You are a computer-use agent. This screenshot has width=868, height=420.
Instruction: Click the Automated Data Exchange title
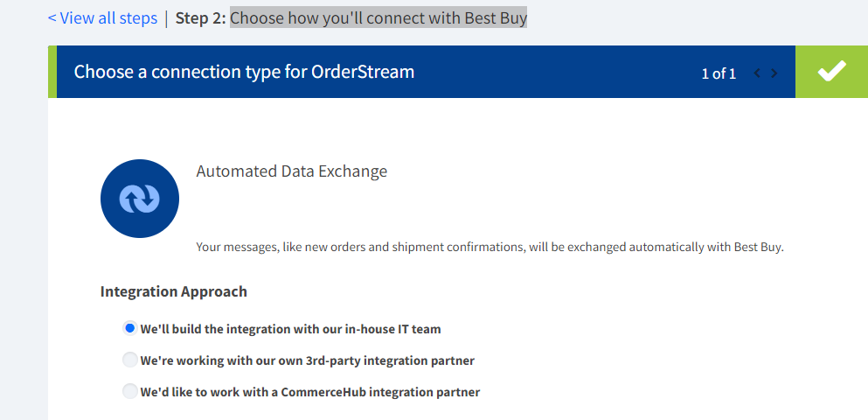point(291,171)
